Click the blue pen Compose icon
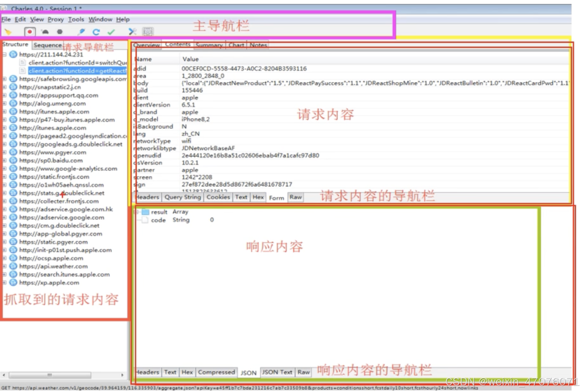 click(x=81, y=32)
